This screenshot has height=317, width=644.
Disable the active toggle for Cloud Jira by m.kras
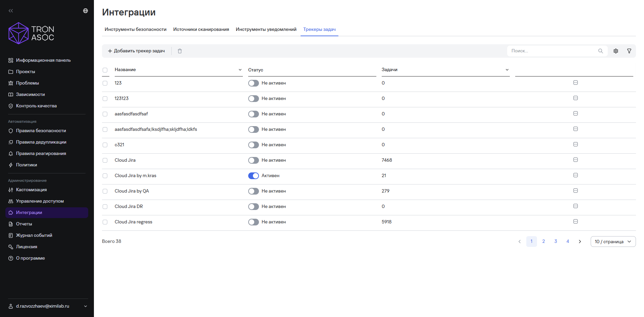tap(254, 176)
